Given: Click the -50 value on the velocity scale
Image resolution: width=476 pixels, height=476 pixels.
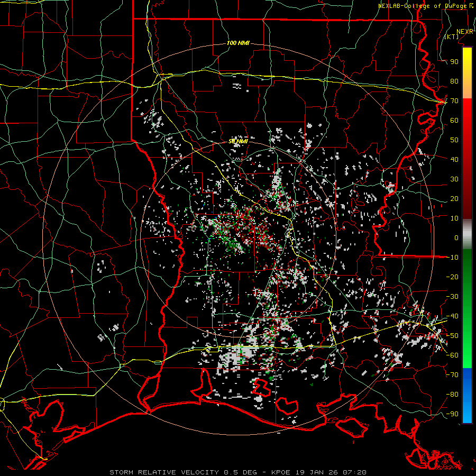Looking at the screenshot, I should tap(452, 336).
